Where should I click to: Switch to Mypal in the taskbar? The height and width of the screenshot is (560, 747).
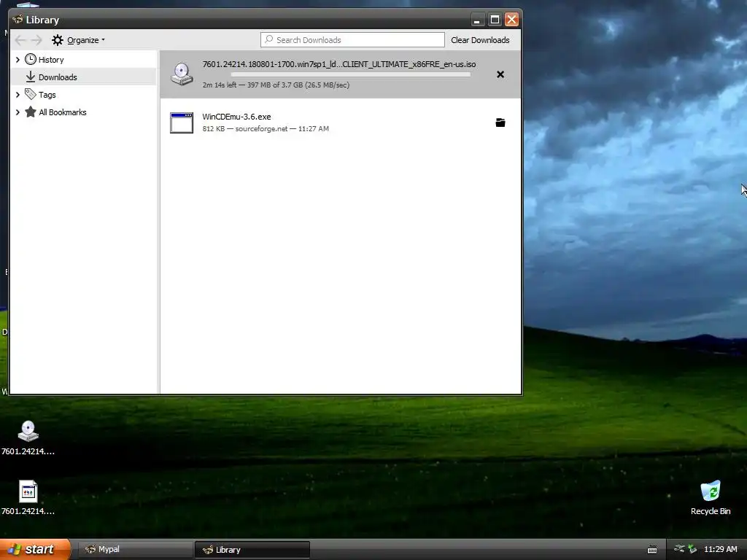pyautogui.click(x=135, y=550)
